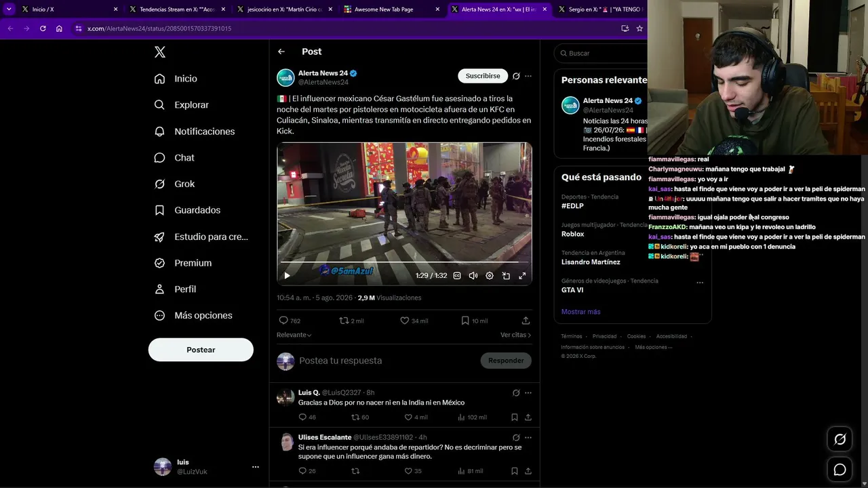The width and height of the screenshot is (868, 488).
Task: Reply to Ulises Escalante's comment
Action: [x=307, y=471]
